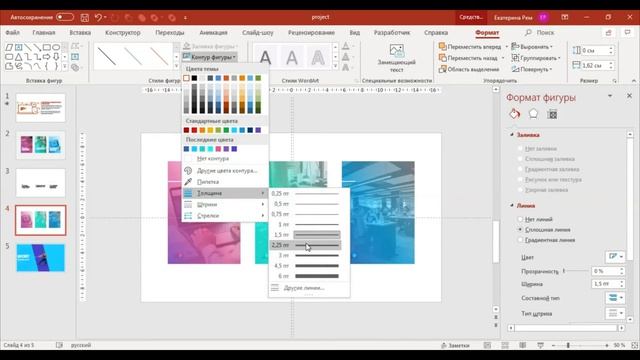Image resolution: width=640 pixels, height=360 pixels.
Task: Switch to the Рецензирование tab
Action: point(311,32)
